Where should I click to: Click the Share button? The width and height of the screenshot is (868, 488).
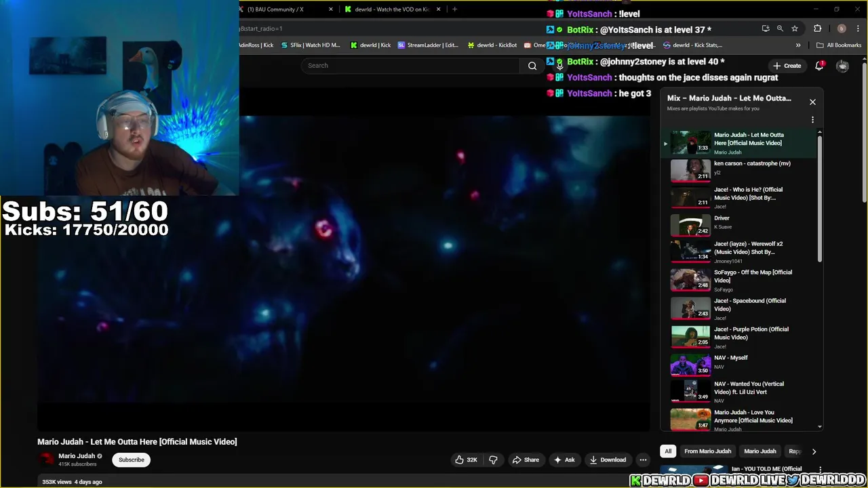tap(526, 460)
